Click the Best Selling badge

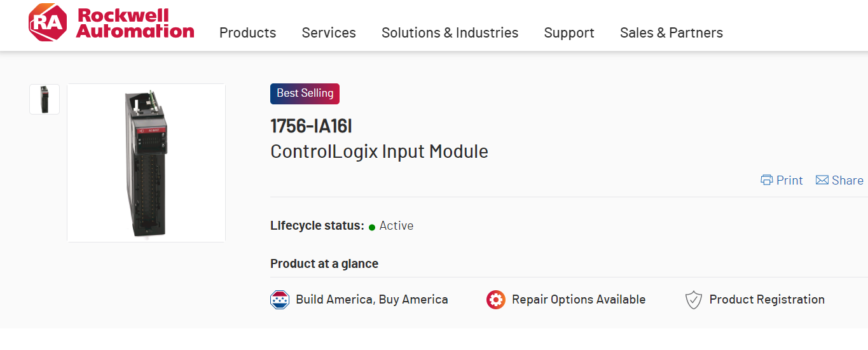(x=305, y=94)
